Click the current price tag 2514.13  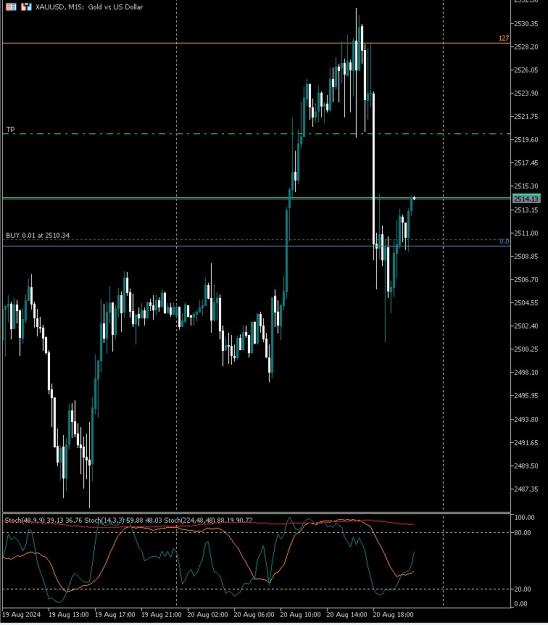point(526,199)
